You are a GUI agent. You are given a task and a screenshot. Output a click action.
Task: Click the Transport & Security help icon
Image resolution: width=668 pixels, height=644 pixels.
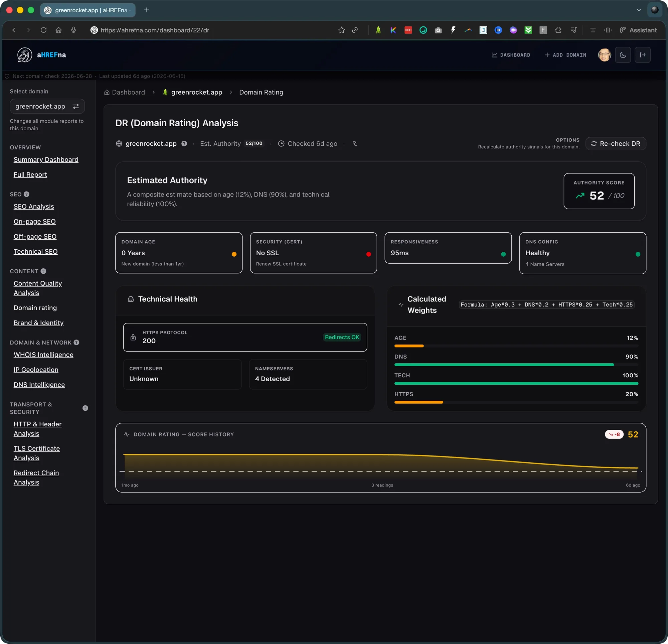pos(85,408)
